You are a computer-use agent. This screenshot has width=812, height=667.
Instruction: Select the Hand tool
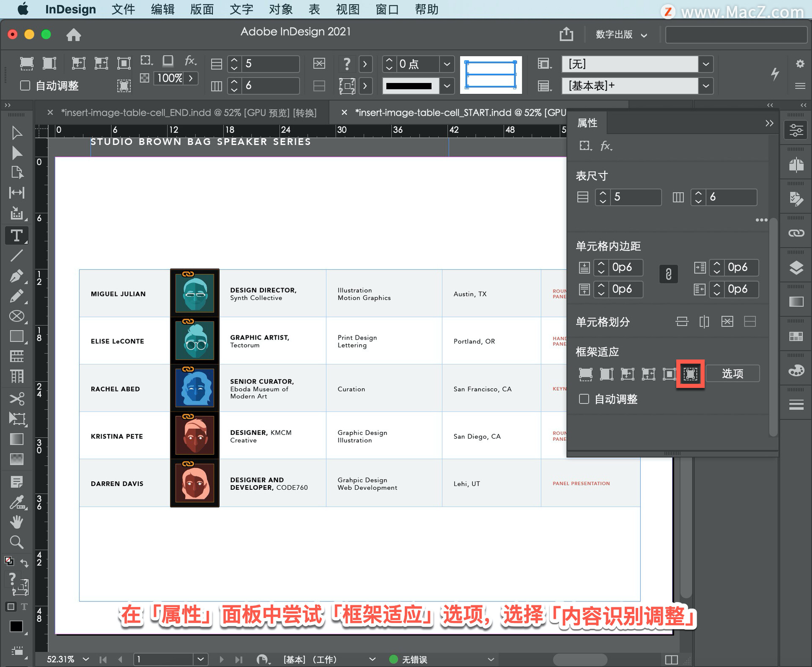pos(16,522)
